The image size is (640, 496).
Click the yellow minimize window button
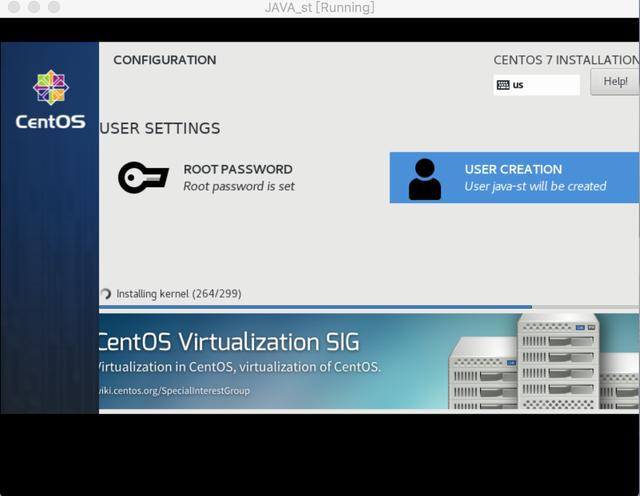[34, 7]
